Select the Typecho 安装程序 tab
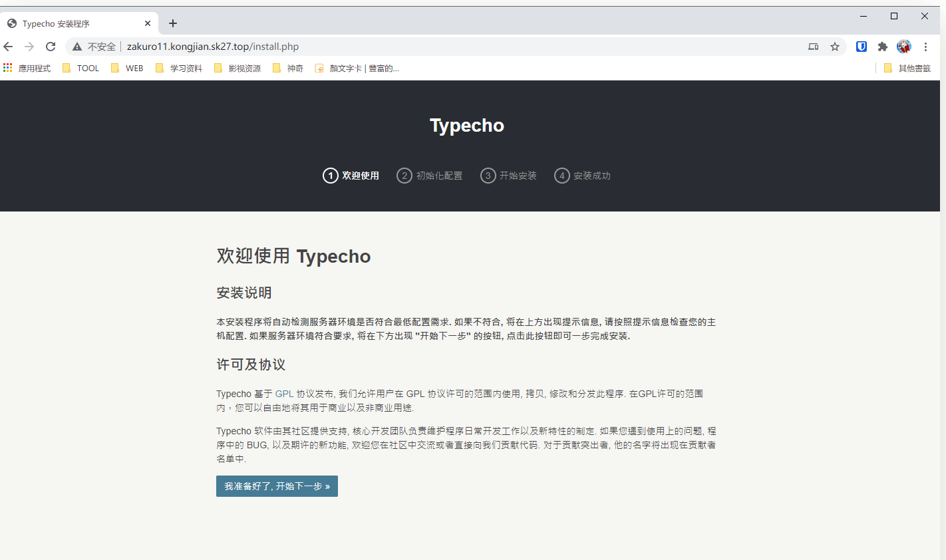This screenshot has height=560, width=946. tap(79, 23)
